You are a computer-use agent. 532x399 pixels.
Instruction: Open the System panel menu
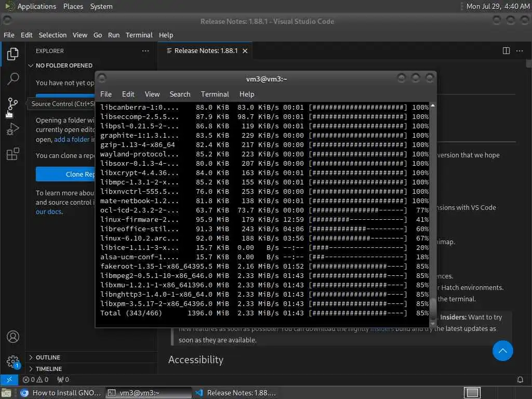point(101,6)
